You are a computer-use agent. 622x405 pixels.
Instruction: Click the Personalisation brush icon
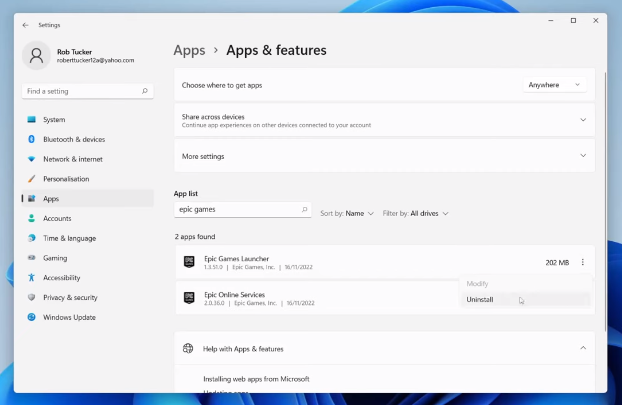pyautogui.click(x=31, y=179)
